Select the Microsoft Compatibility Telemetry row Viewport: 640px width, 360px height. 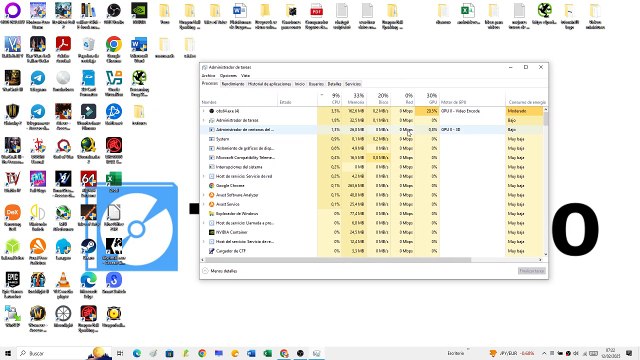coord(371,158)
